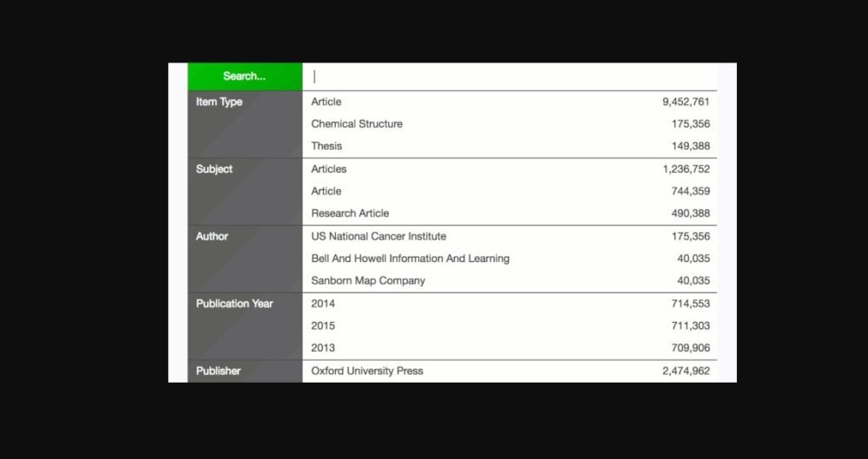Open the Author facet category
The width and height of the screenshot is (868, 459).
(213, 236)
